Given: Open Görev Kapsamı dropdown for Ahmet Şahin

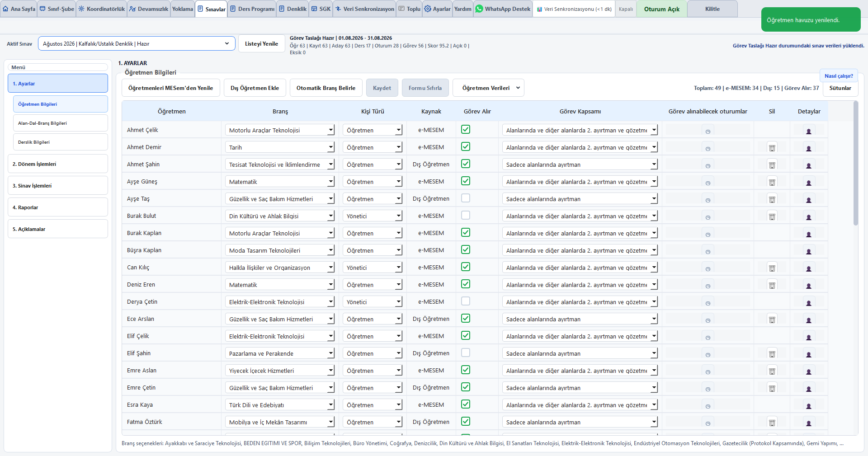Looking at the screenshot, I should [580, 165].
